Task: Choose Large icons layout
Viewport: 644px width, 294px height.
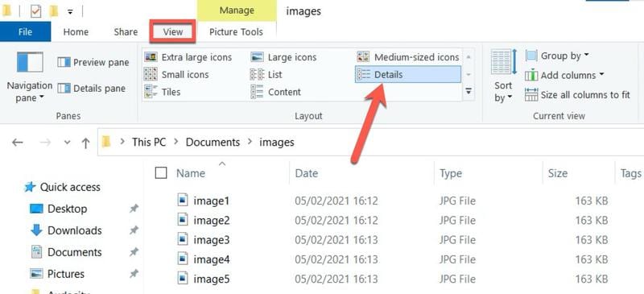Action: pyautogui.click(x=283, y=57)
